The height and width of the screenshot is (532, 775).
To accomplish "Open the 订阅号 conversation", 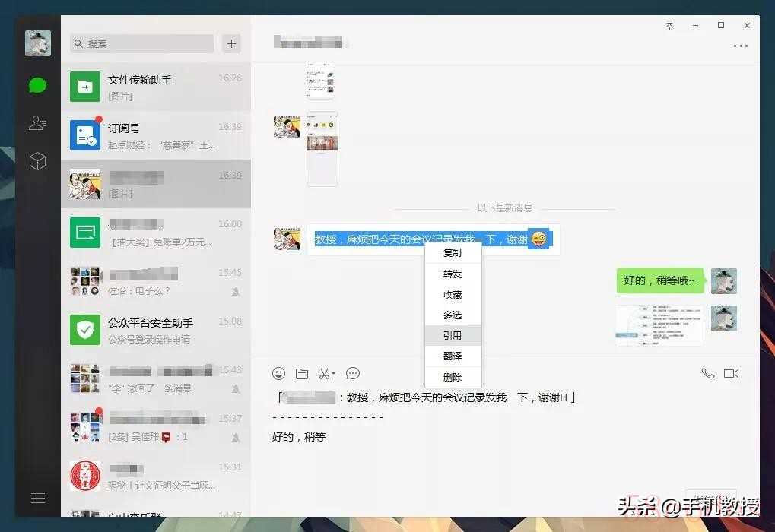I will [156, 135].
